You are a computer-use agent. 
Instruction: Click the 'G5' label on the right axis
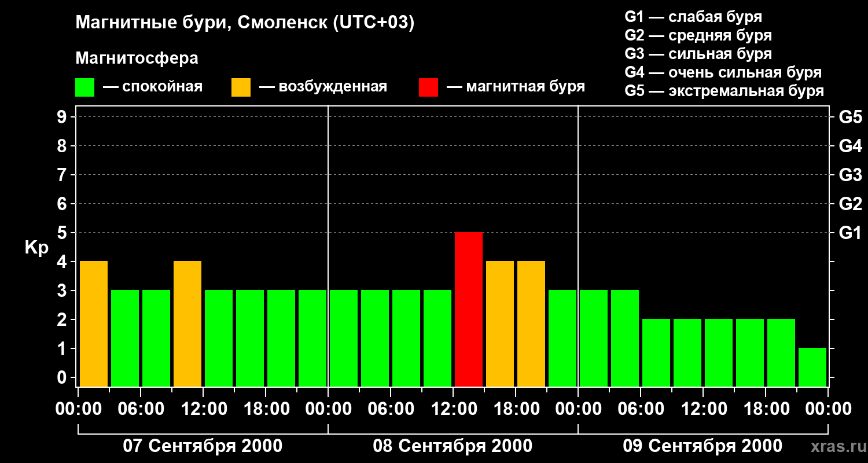coord(850,117)
